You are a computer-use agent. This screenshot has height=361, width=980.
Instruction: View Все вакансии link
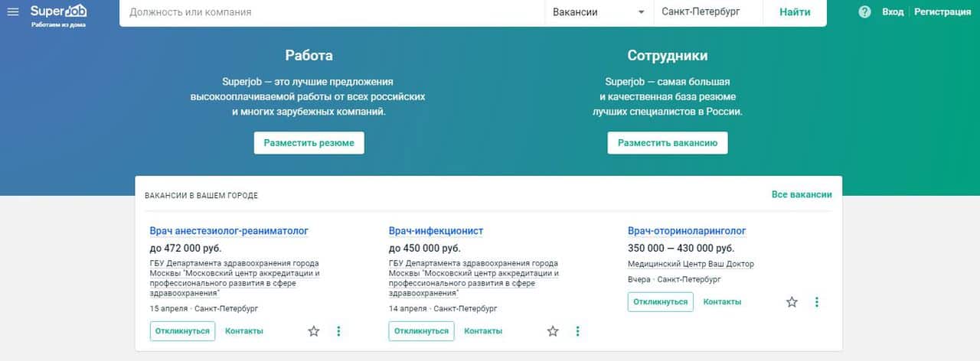pyautogui.click(x=802, y=194)
